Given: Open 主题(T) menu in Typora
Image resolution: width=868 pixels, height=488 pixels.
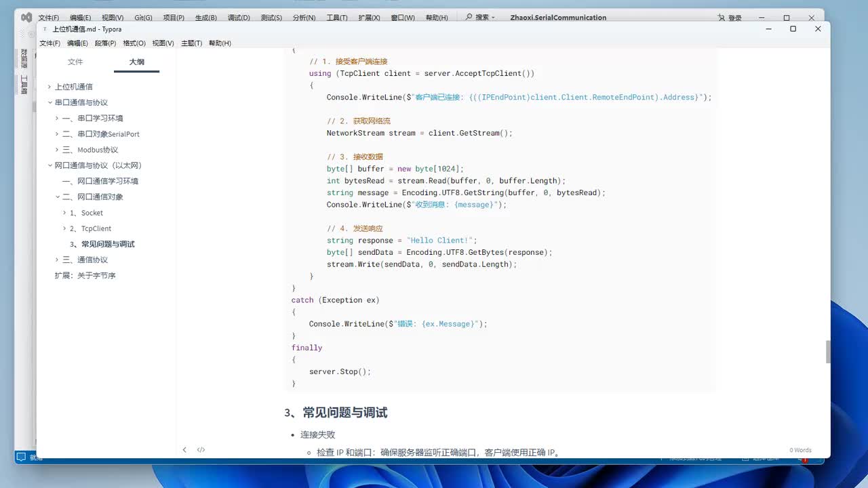Looking at the screenshot, I should tap(192, 43).
